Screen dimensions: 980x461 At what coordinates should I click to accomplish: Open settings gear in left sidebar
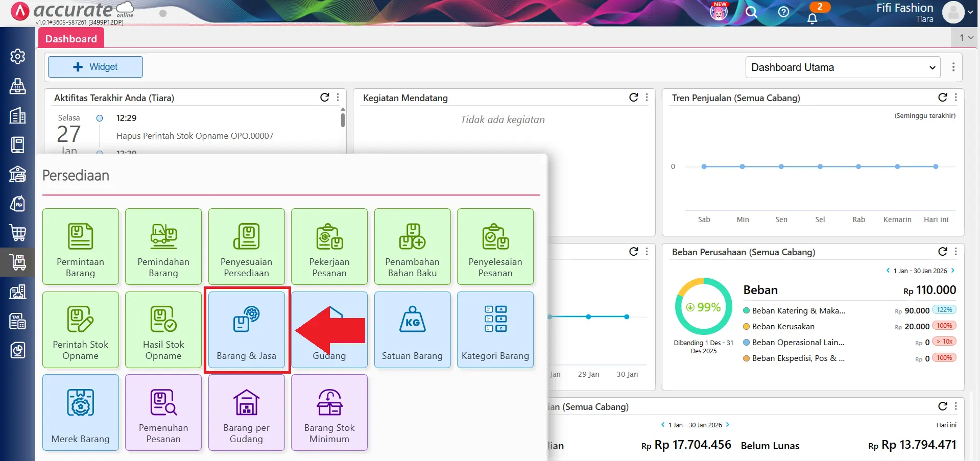18,56
